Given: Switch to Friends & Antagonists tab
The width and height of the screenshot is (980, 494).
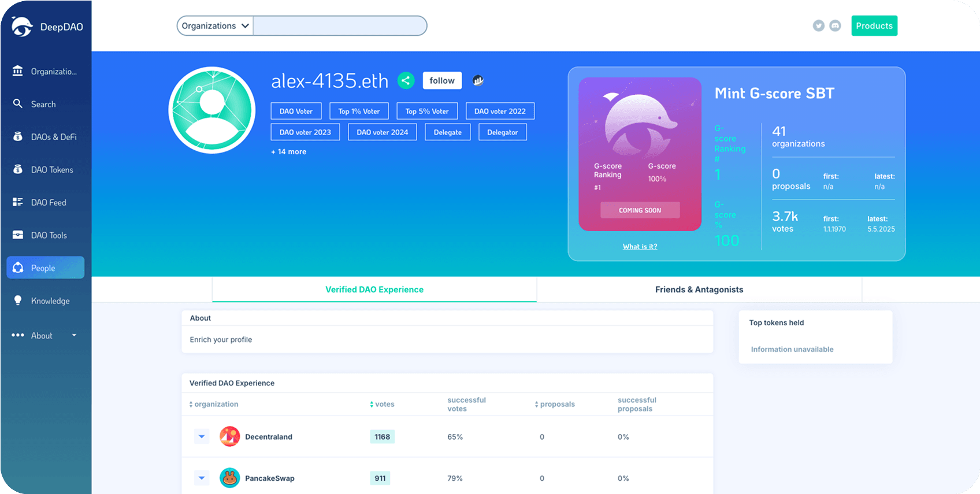Looking at the screenshot, I should tap(699, 289).
